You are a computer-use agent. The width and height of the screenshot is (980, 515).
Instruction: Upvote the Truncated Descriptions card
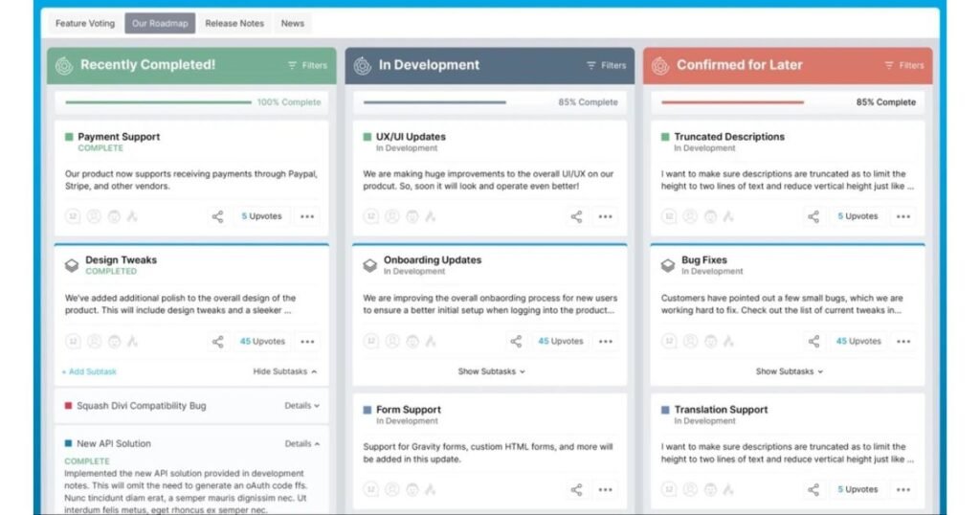pyautogui.click(x=858, y=216)
